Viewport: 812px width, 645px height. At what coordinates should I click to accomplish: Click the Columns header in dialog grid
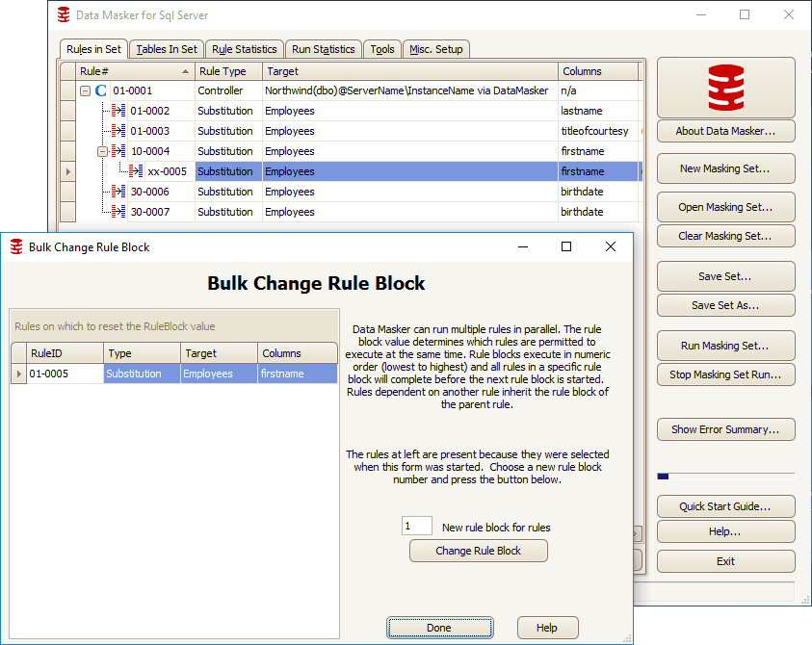298,353
